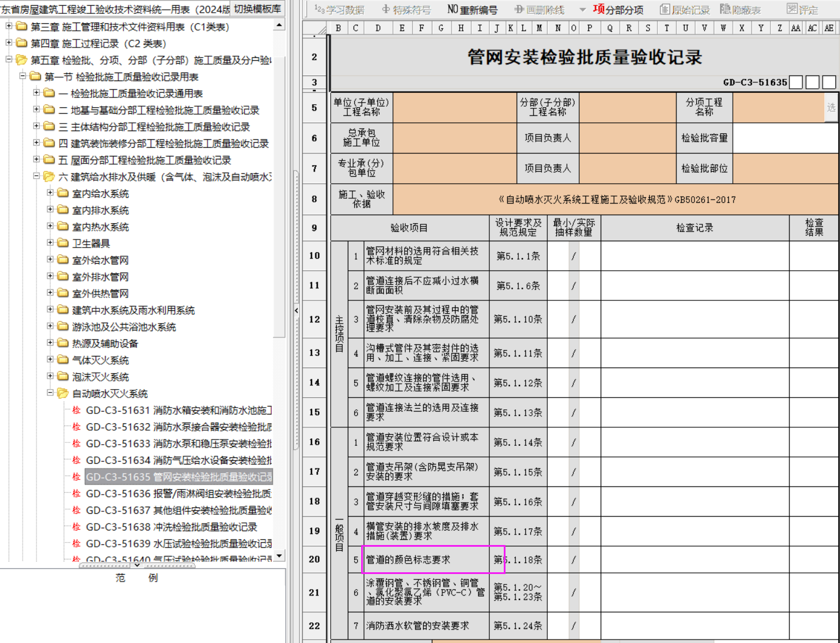
Task: Click 分部(子分部)工程名称 input cell
Action: [x=627, y=107]
